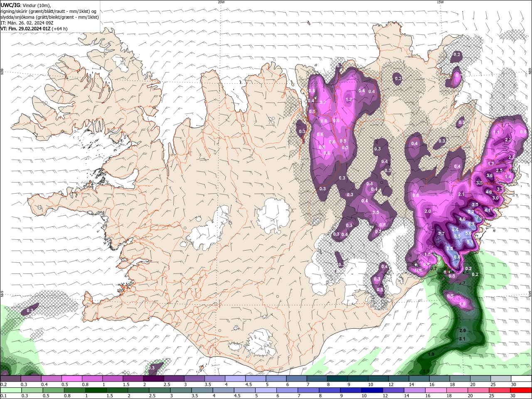The image size is (532, 399).
Task: Click the 1.4 value near the east coast
Action: coord(508,177)
